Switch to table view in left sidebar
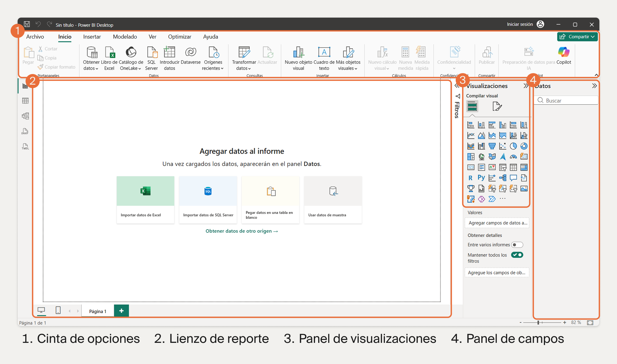The image size is (617, 364). pyautogui.click(x=25, y=101)
